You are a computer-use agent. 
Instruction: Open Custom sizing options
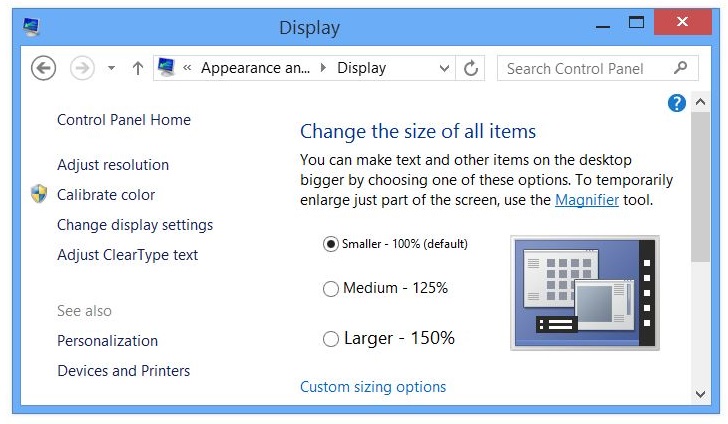pyautogui.click(x=373, y=387)
